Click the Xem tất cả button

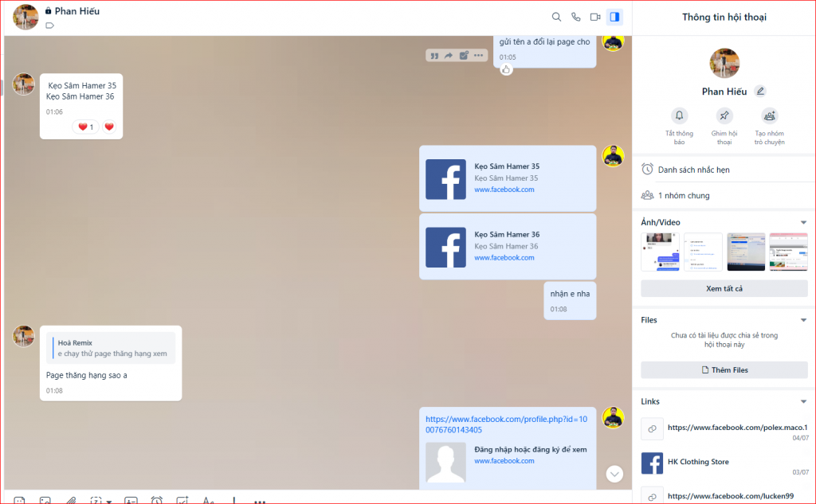724,288
